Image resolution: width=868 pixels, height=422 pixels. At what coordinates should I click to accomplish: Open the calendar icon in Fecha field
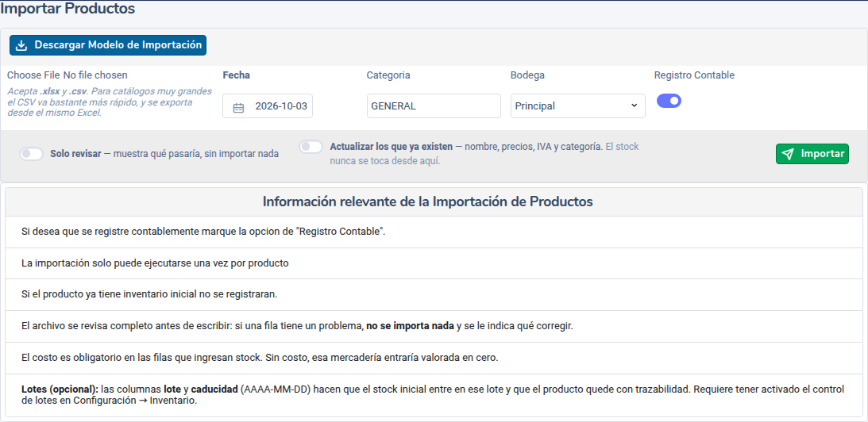[x=238, y=107]
